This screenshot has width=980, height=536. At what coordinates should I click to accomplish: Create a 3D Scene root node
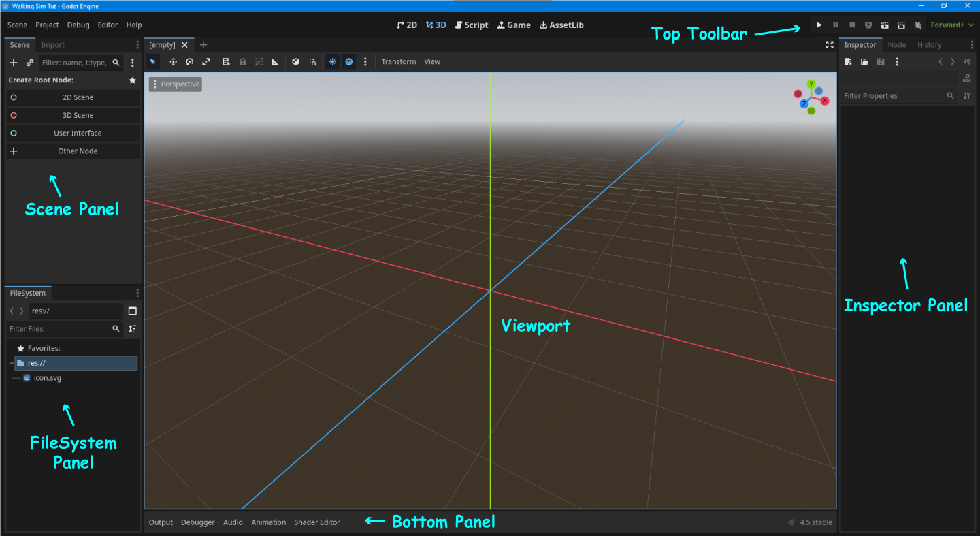coord(78,116)
